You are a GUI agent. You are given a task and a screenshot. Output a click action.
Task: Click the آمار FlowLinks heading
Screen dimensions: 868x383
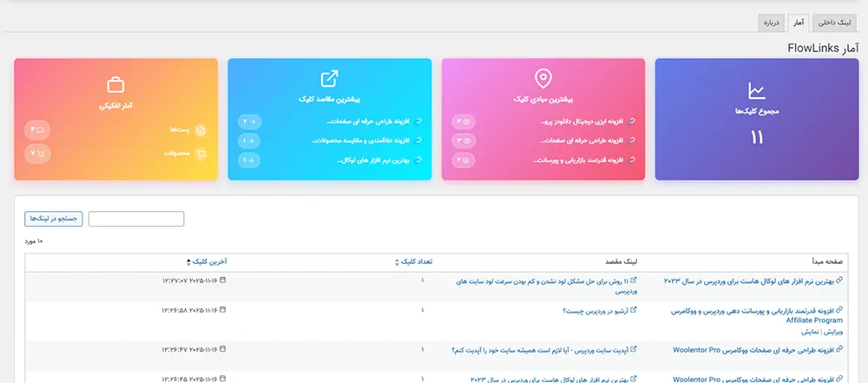coord(823,49)
